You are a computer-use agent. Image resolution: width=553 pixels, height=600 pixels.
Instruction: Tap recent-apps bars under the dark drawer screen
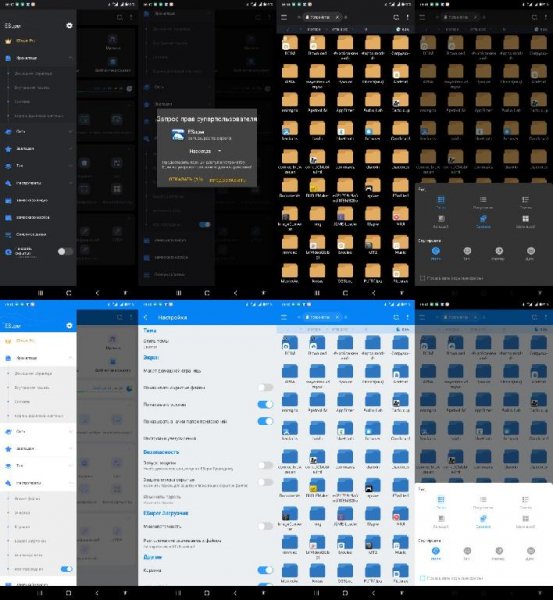coord(41,293)
